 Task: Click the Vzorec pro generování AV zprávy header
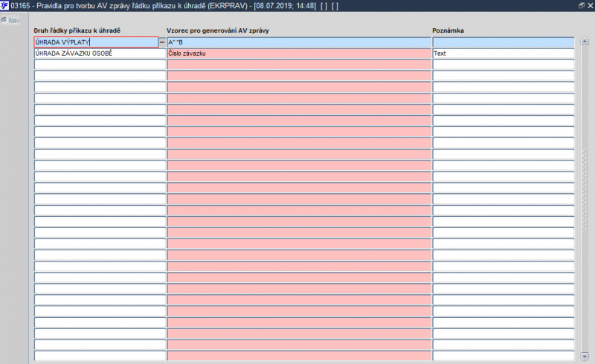pyautogui.click(x=217, y=30)
